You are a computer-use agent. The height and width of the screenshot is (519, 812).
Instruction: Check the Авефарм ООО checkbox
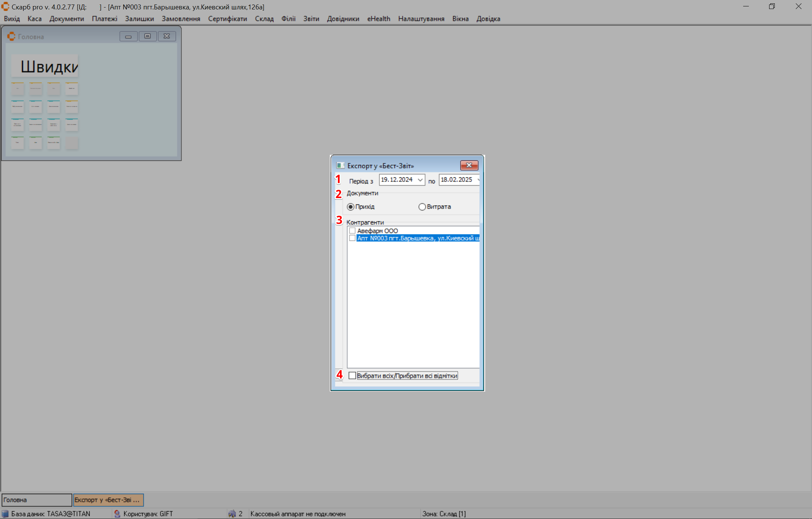click(352, 231)
